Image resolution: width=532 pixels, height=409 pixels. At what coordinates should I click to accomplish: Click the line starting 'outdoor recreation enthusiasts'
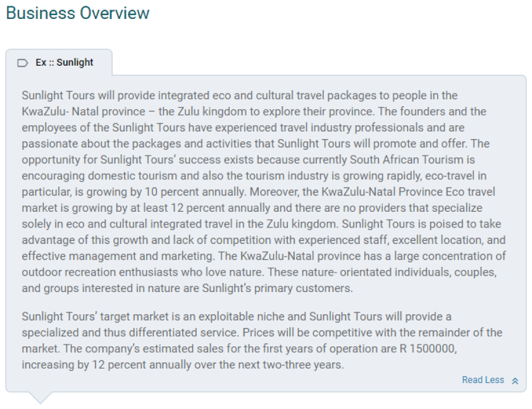click(259, 272)
